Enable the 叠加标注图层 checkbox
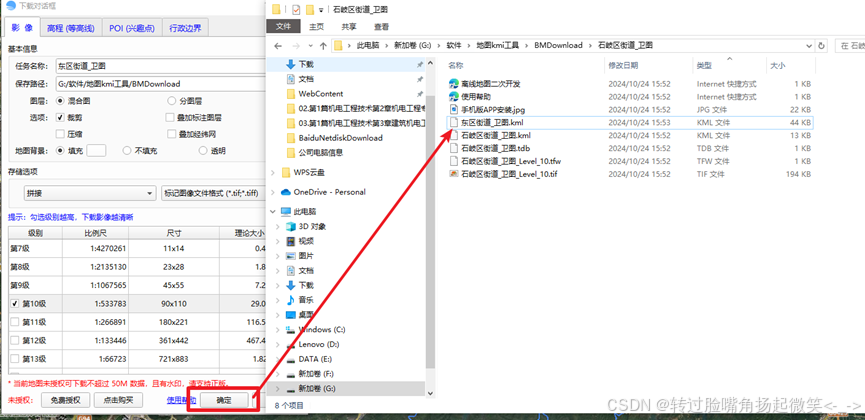The image size is (865, 420). pyautogui.click(x=170, y=118)
